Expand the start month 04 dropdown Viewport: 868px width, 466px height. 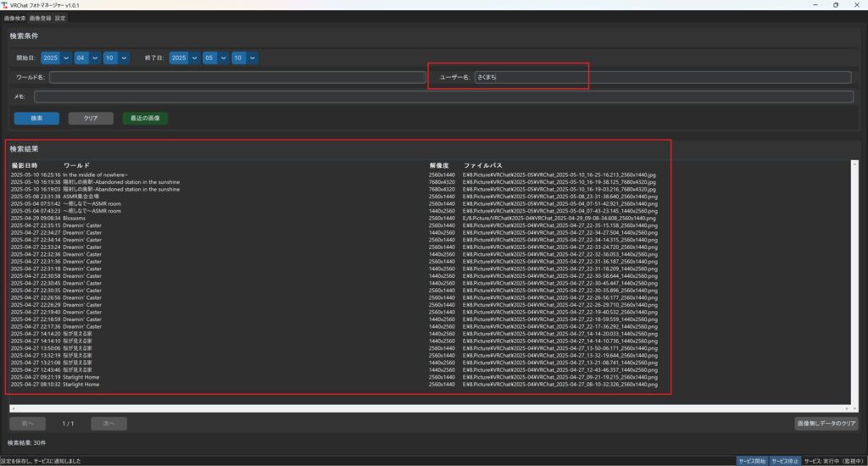pyautogui.click(x=87, y=58)
